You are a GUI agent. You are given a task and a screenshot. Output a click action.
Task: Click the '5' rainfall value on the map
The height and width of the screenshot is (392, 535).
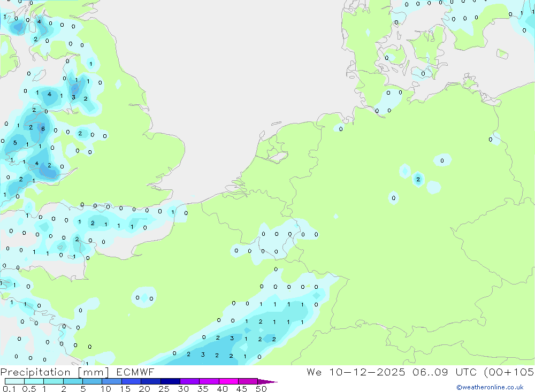coord(15,143)
